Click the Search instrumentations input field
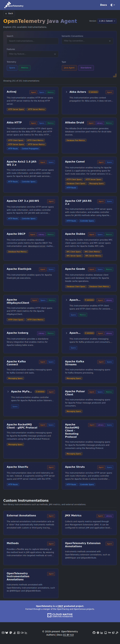Viewport: 120px width, 644px height. tap(32, 41)
